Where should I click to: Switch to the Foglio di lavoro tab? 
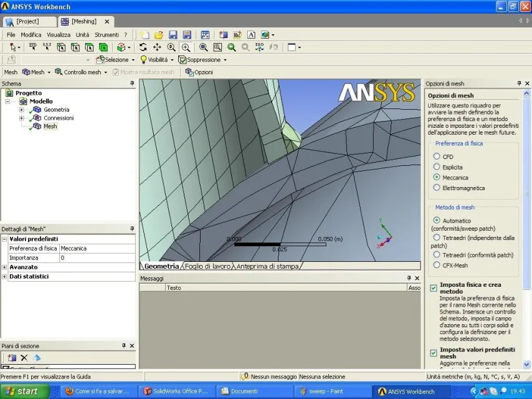pos(207,266)
